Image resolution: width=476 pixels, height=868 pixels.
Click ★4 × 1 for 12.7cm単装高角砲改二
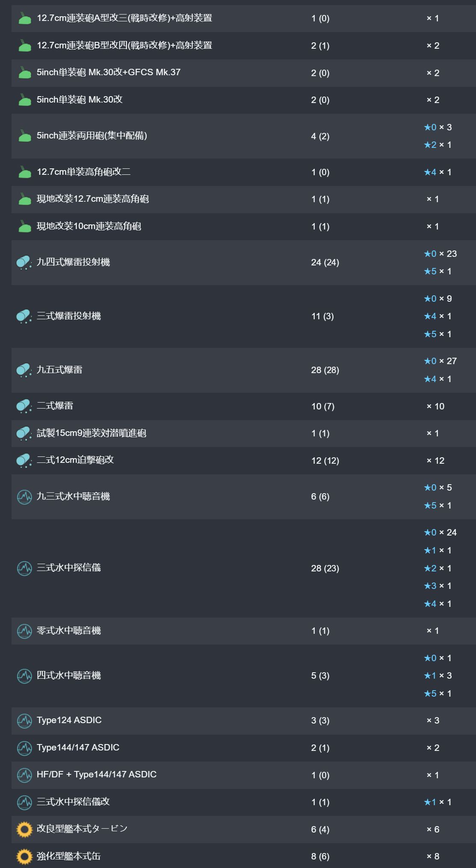pos(437,172)
